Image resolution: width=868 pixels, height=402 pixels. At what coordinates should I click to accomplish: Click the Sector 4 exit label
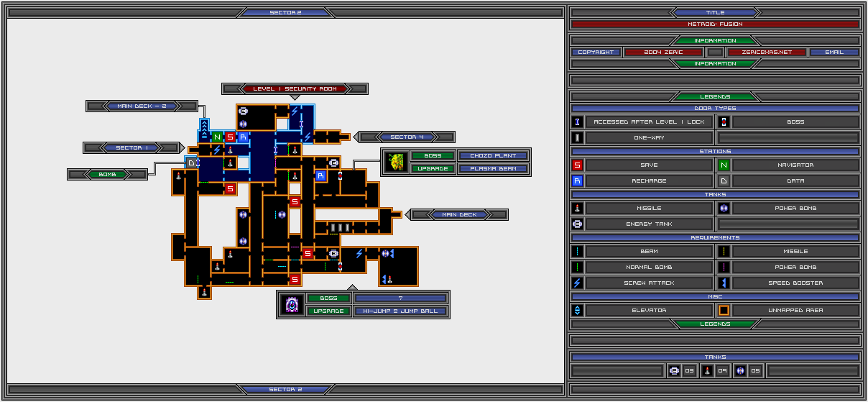pyautogui.click(x=407, y=137)
